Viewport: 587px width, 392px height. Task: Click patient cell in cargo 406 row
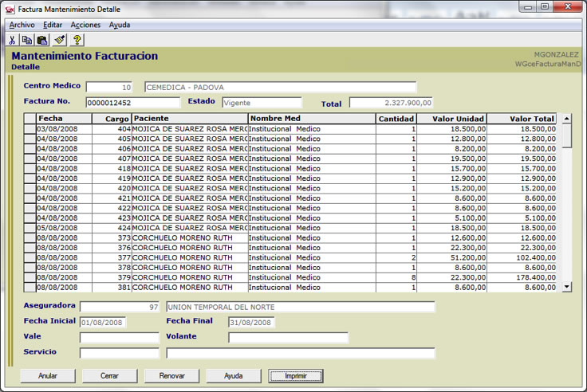[x=190, y=149]
